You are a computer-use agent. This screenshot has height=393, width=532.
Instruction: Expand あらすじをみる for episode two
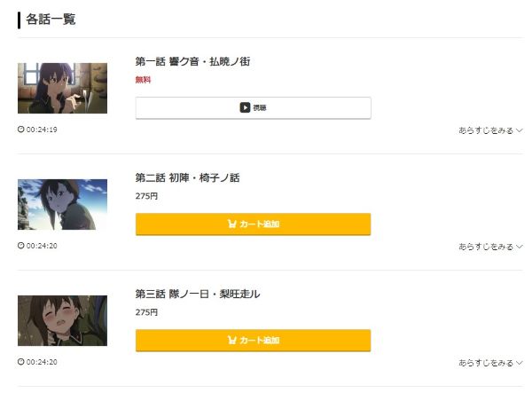[x=490, y=247]
